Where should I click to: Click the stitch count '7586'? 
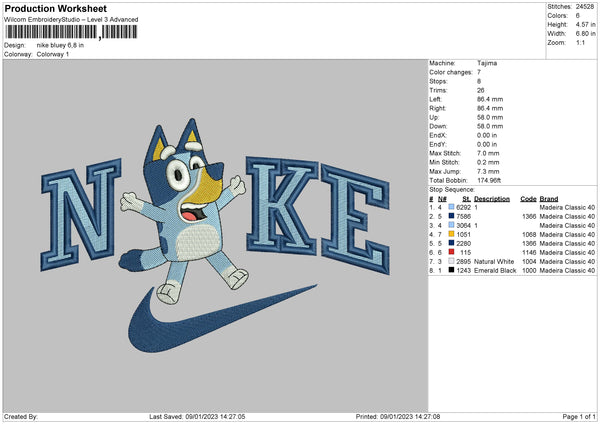click(463, 217)
